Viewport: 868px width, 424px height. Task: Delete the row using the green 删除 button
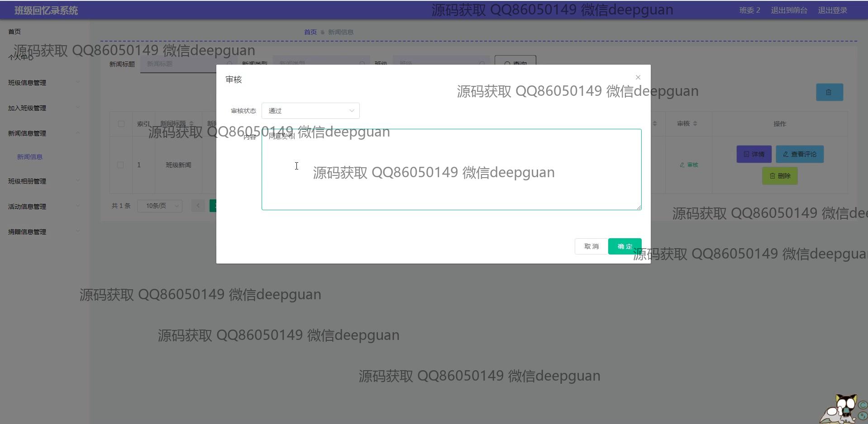[780, 176]
